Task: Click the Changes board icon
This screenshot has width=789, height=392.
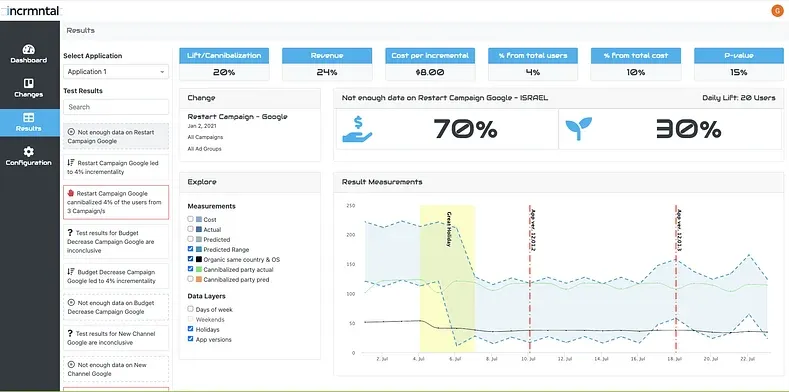Action: click(29, 83)
